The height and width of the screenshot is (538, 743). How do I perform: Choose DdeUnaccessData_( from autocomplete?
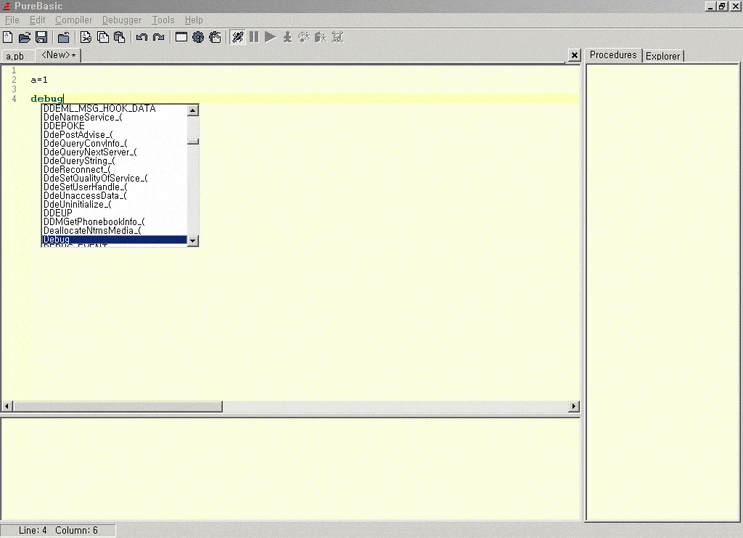(x=114, y=196)
